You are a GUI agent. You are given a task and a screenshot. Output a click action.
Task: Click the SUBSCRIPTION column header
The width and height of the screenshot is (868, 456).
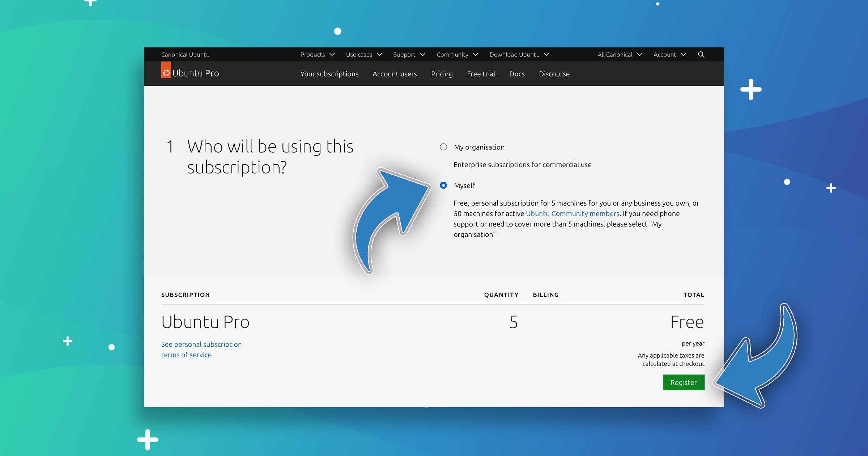[186, 295]
